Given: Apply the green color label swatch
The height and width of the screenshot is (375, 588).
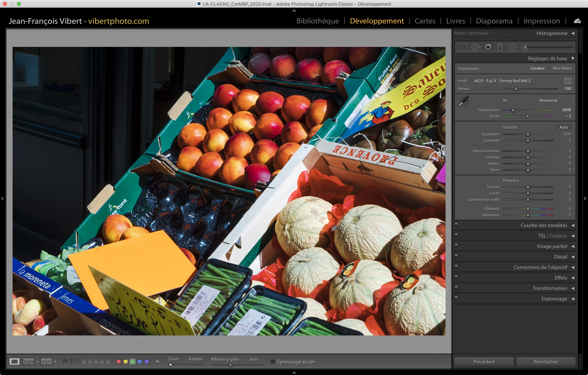Looking at the screenshot, I should 133,362.
